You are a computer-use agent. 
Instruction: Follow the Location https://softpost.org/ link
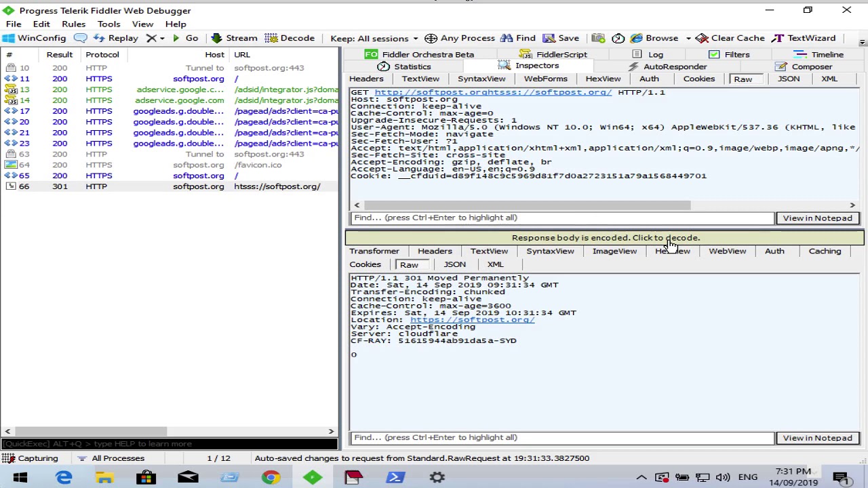472,320
